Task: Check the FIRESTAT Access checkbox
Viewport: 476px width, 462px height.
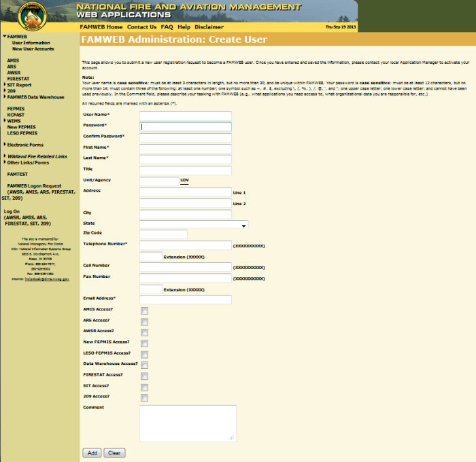Action: 144,376
